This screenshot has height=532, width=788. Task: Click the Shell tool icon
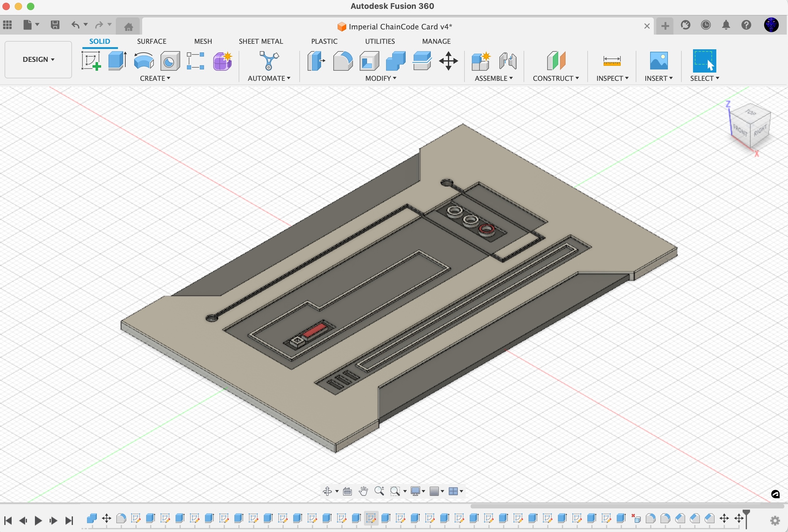tap(369, 61)
